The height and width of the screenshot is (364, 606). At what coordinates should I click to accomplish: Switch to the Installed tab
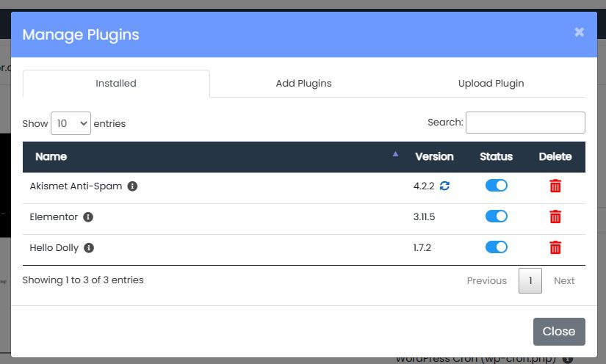[116, 84]
